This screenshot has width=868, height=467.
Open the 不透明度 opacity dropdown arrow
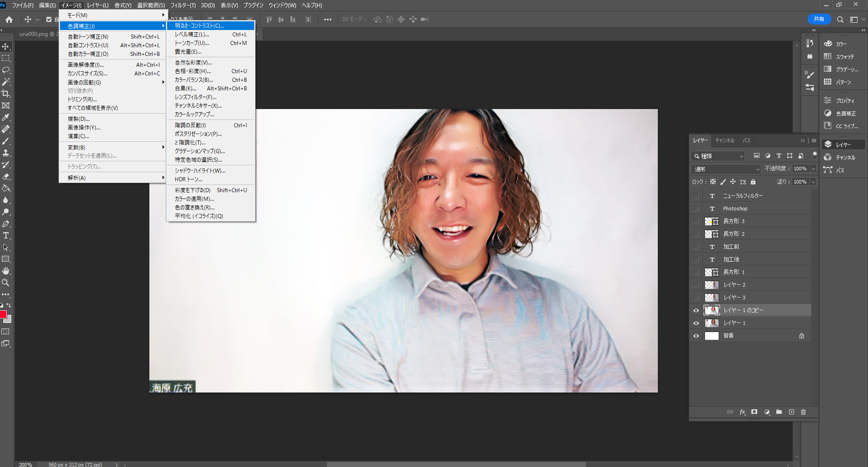pyautogui.click(x=813, y=169)
